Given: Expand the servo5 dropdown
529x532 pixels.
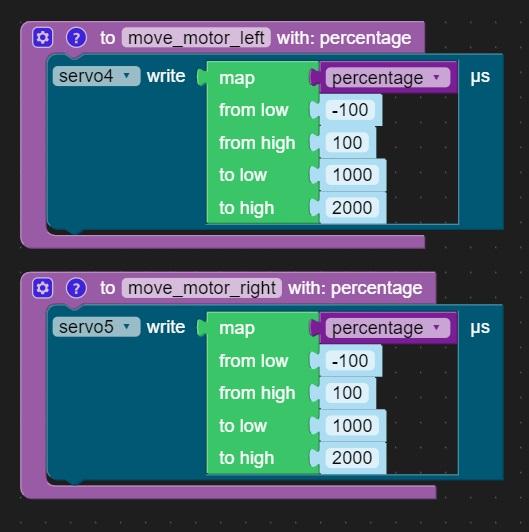Looking at the screenshot, I should click(x=96, y=327).
